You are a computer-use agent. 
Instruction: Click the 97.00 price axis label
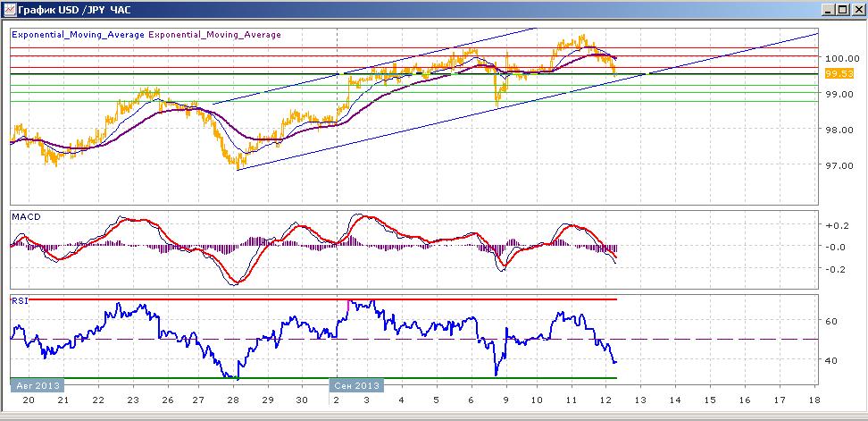coord(839,165)
